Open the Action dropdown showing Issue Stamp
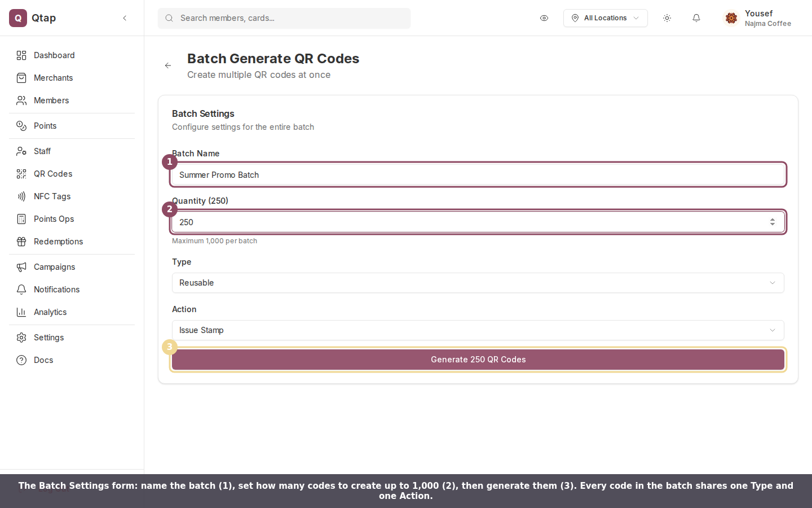 click(x=478, y=330)
